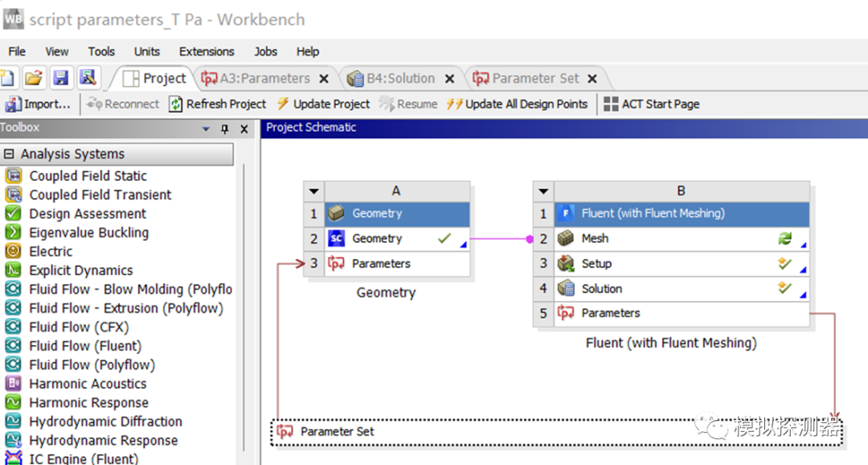
Task: Click the Setup cell in system B
Action: coord(682,263)
